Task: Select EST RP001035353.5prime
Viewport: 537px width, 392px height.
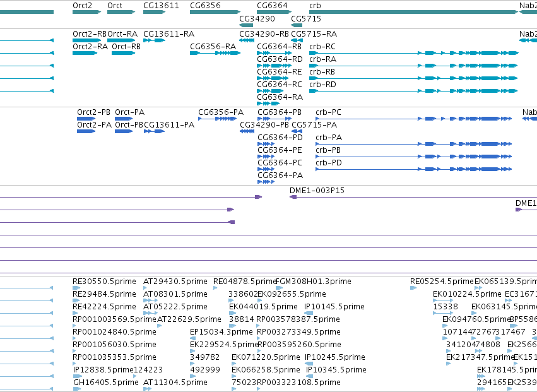Action: (x=114, y=358)
